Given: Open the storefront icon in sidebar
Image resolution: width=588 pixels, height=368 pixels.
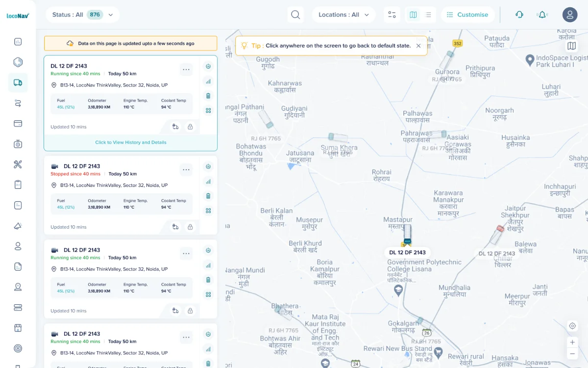Looking at the screenshot, I should (18, 328).
